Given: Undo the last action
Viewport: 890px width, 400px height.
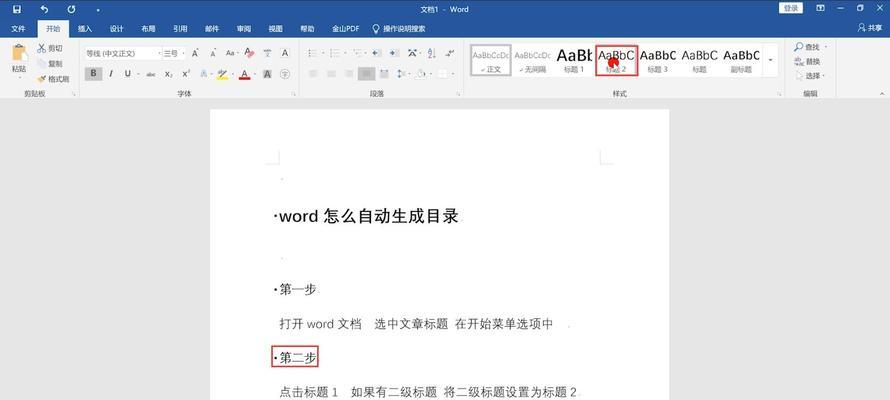Looking at the screenshot, I should 44,9.
